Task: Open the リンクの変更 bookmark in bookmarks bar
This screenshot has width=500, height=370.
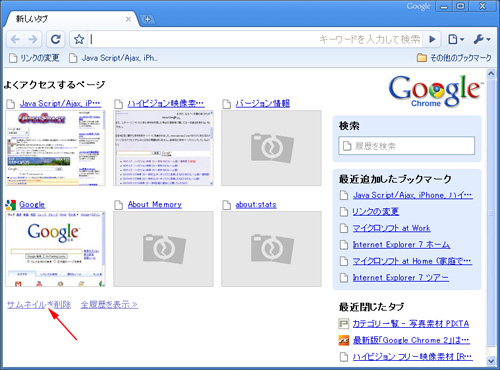Action: click(34, 58)
